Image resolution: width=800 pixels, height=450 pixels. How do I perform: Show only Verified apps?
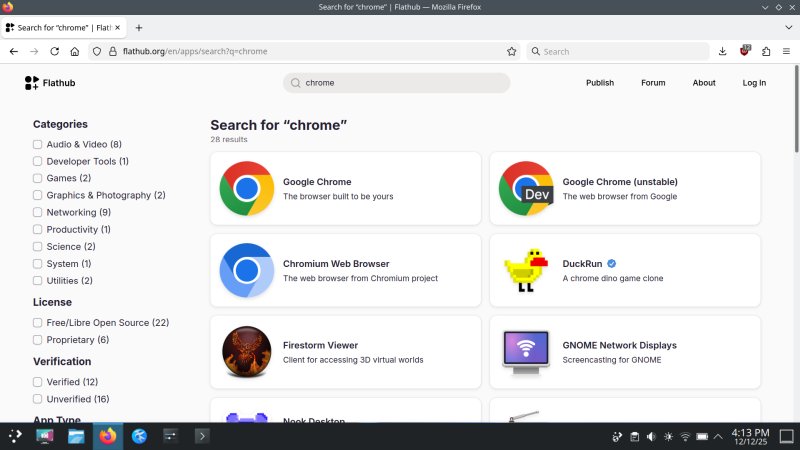[x=37, y=382]
